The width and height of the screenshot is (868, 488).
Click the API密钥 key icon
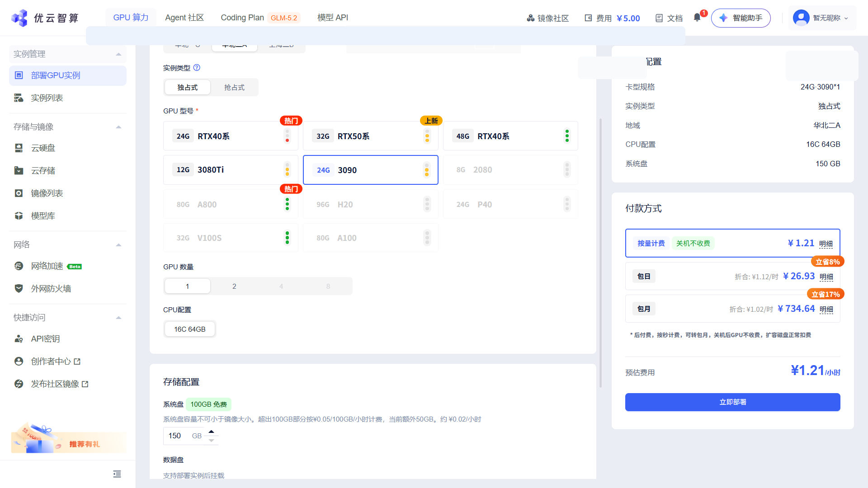click(x=19, y=339)
